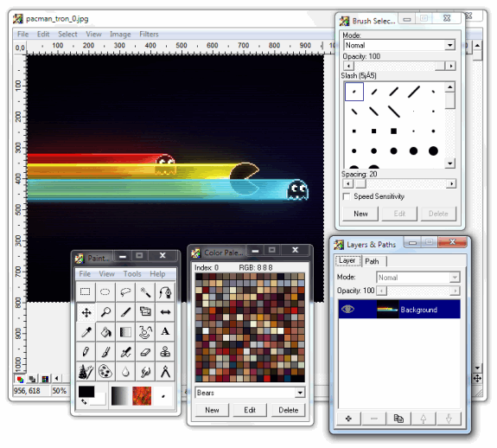Screen dimensions: 497x448
Task: Select the Text tool
Action: point(165,332)
